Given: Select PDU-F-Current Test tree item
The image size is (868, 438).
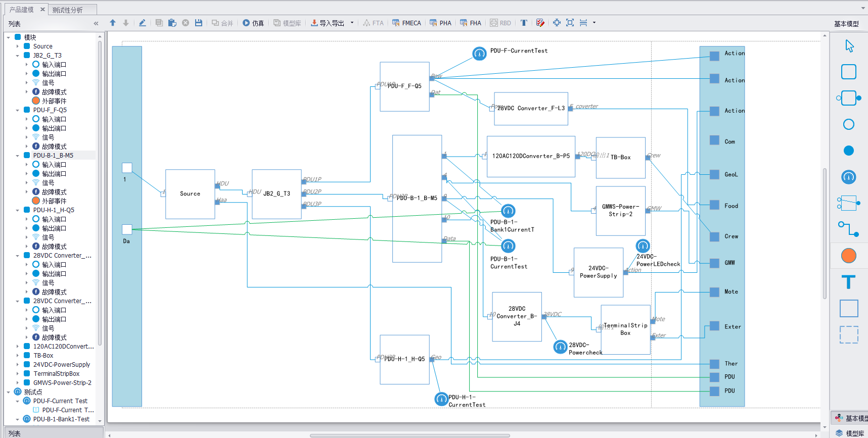Looking at the screenshot, I should point(60,401).
